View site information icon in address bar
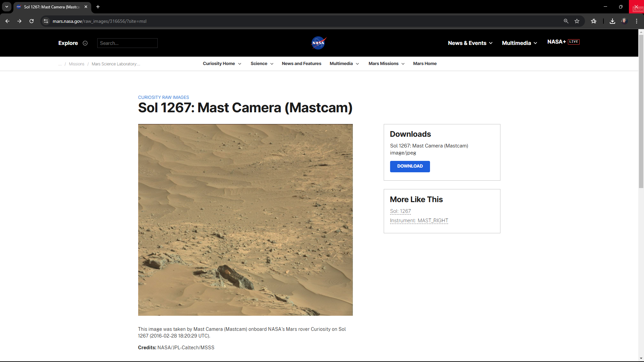644x362 pixels. pyautogui.click(x=46, y=21)
